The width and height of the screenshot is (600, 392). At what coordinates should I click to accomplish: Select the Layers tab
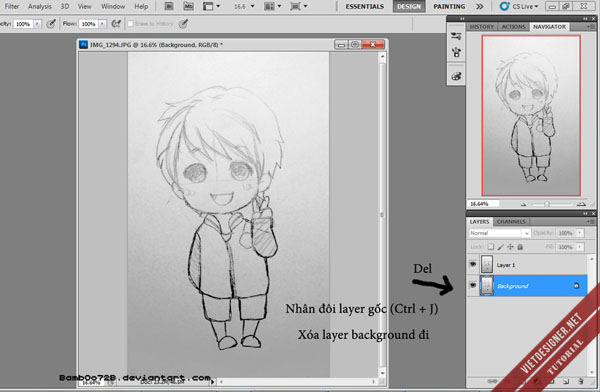point(479,222)
